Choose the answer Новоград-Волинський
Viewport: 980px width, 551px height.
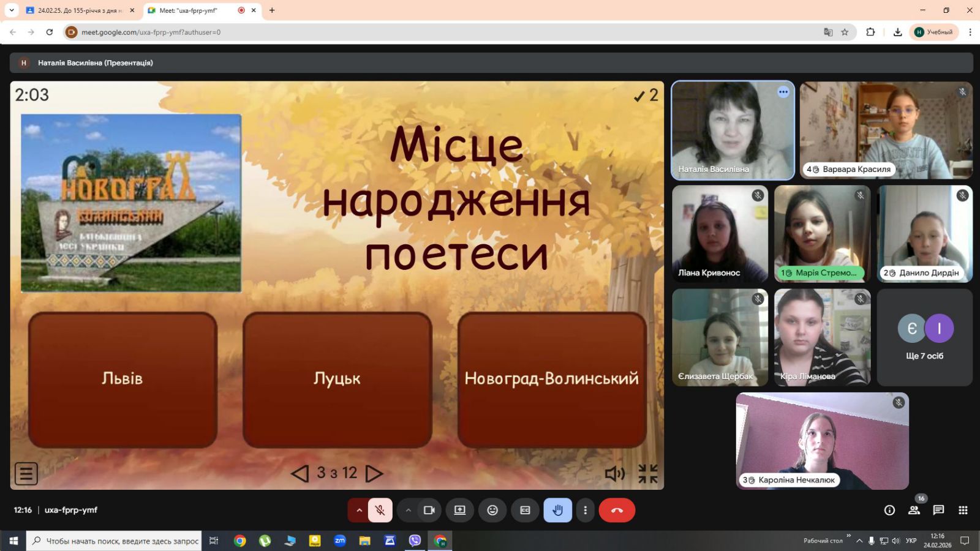point(552,379)
